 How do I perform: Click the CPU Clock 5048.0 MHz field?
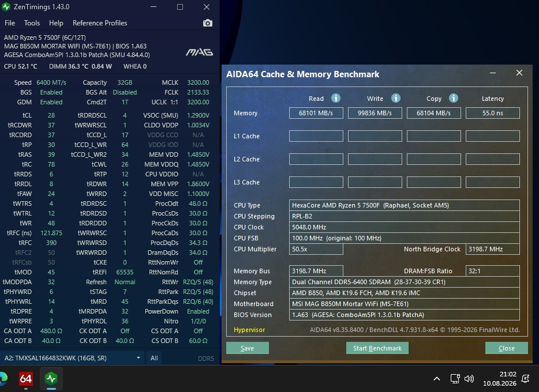click(404, 227)
